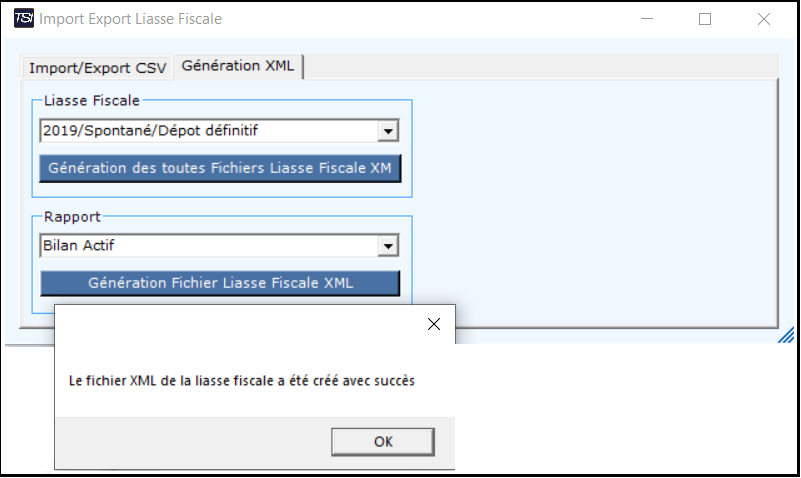The width and height of the screenshot is (801, 478).
Task: Select the 2019/Spontané/Dépot définitif combo box field
Action: [219, 131]
